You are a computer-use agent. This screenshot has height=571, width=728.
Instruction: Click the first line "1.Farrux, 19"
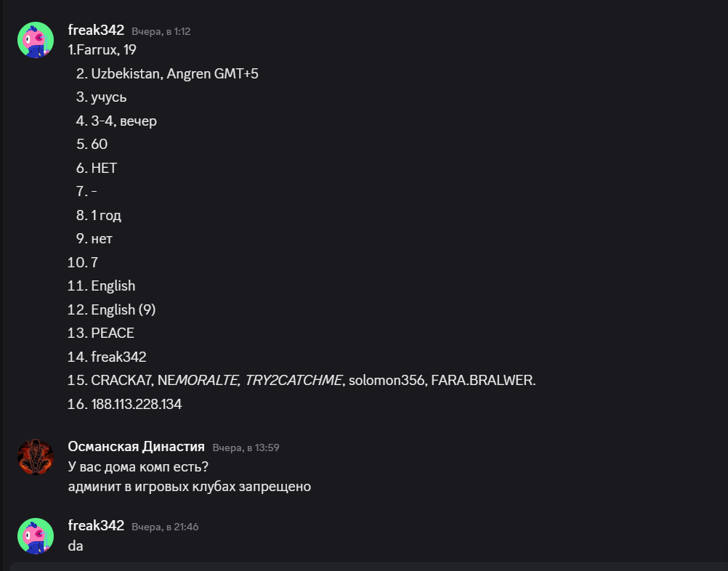pyautogui.click(x=102, y=50)
